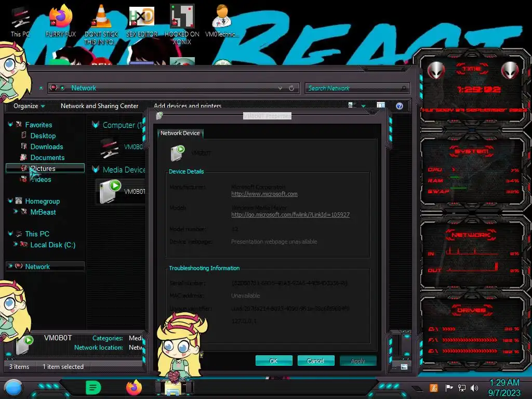
Task: Click Cancel in the Properties dialog
Action: point(315,361)
